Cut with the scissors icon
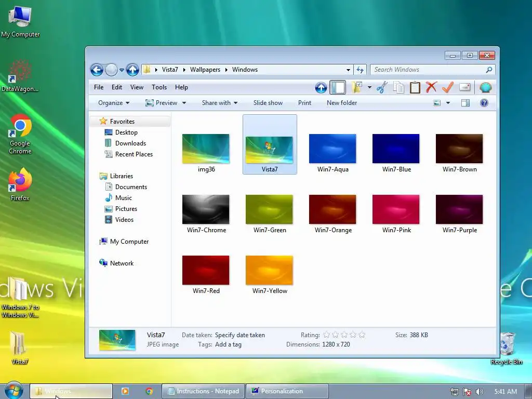 tap(382, 87)
